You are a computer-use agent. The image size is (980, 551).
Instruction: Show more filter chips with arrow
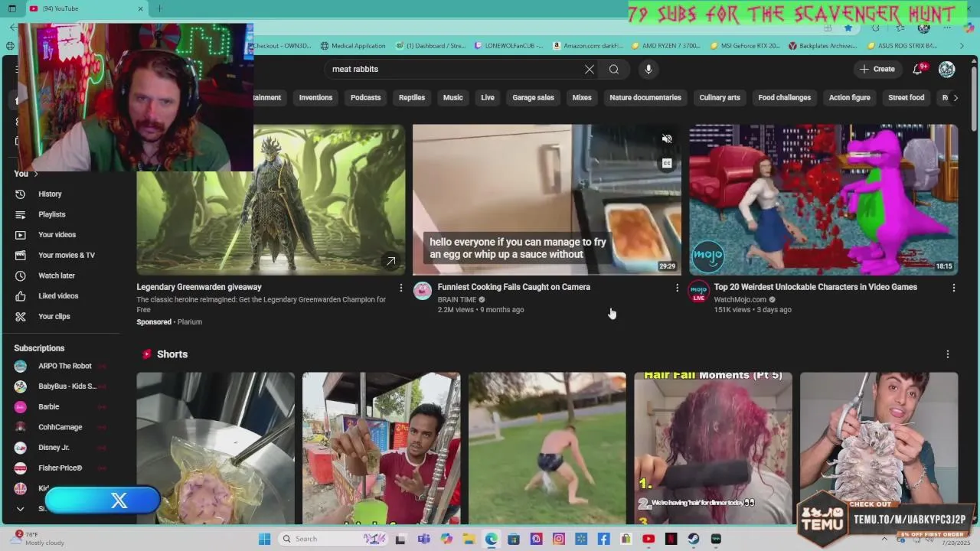955,98
